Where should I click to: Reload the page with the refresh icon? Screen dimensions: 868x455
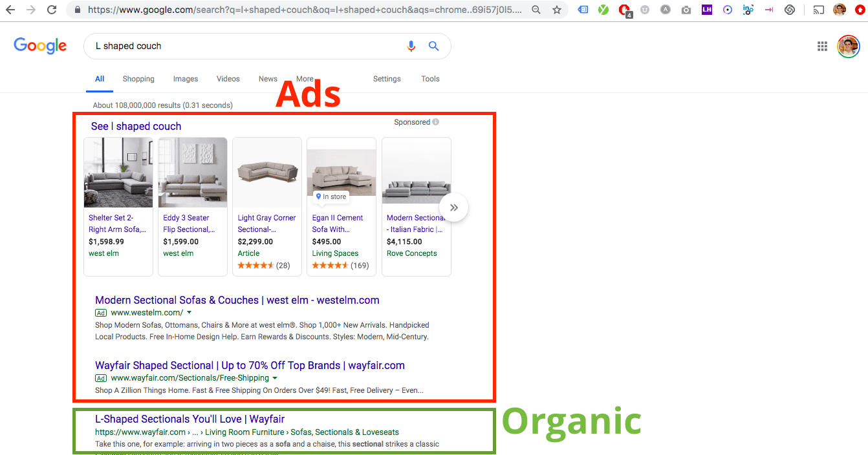(52, 10)
